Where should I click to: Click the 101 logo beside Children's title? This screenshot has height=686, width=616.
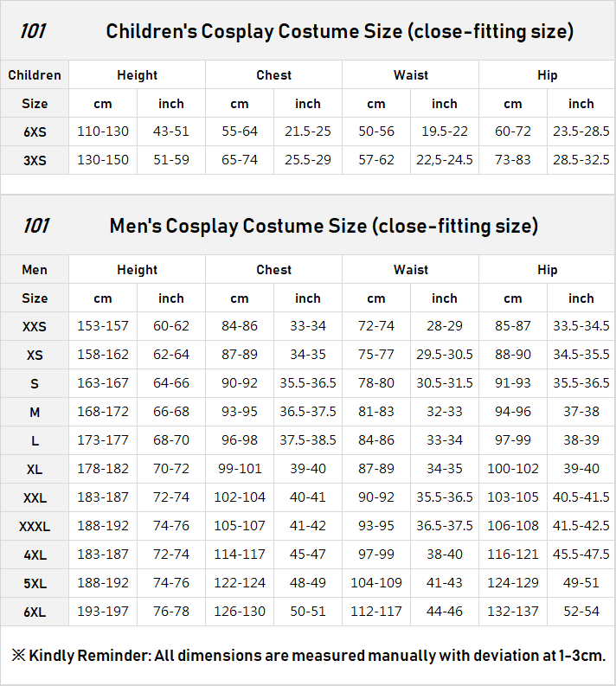pyautogui.click(x=33, y=32)
